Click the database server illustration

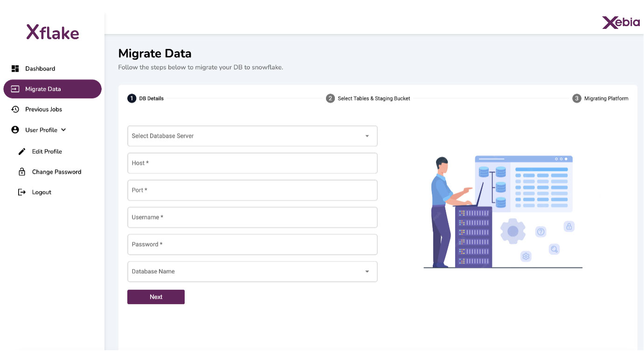click(x=503, y=212)
